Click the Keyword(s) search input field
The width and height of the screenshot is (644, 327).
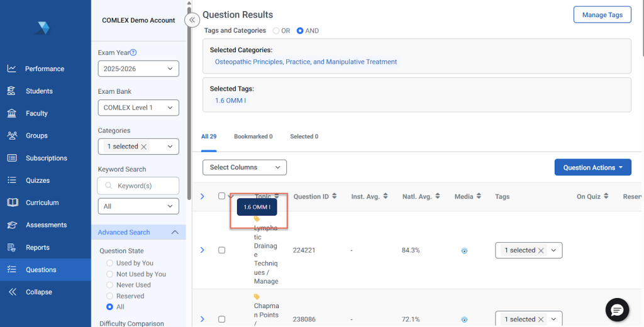click(x=143, y=186)
